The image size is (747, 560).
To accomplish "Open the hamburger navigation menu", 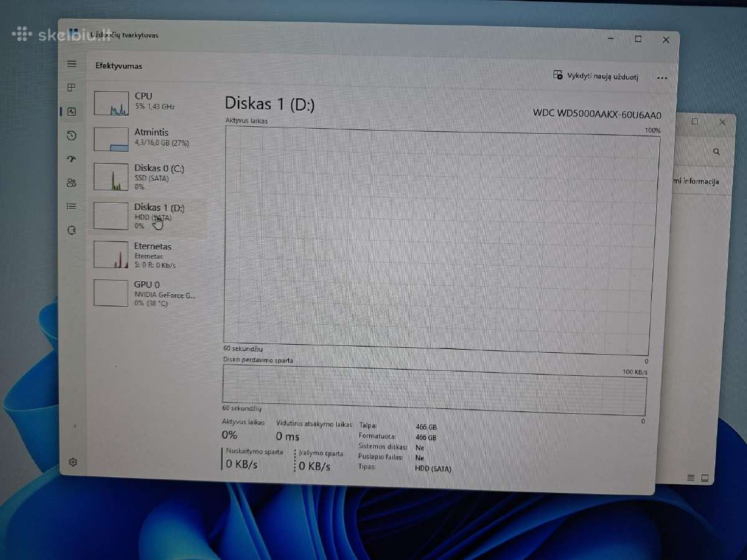I will 72,63.
